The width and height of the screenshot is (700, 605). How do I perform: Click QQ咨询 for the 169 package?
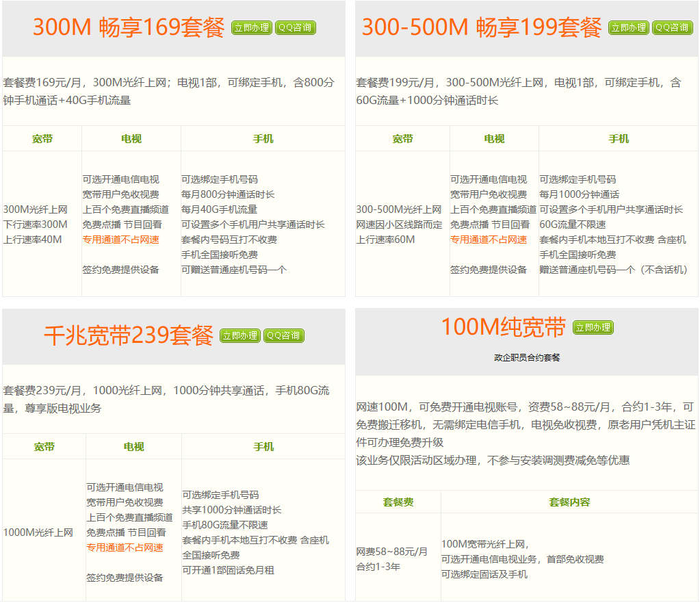click(x=295, y=29)
